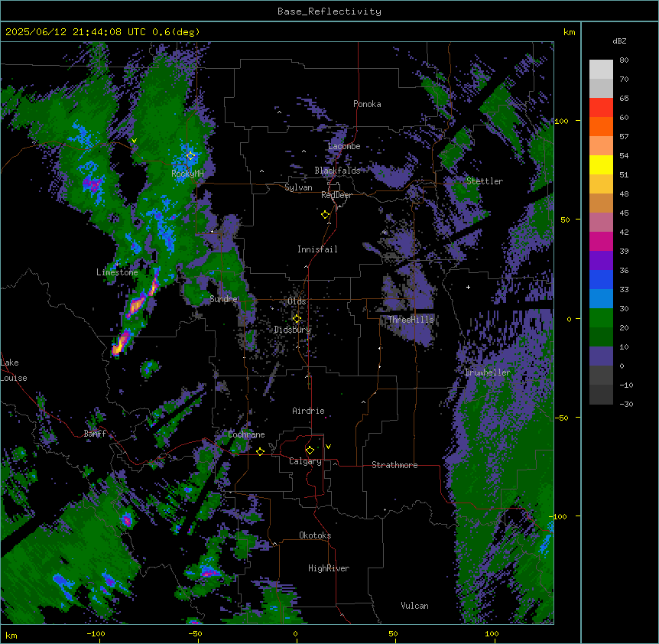Click the ThreeHills town label
The width and height of the screenshot is (659, 644).
pyautogui.click(x=411, y=320)
